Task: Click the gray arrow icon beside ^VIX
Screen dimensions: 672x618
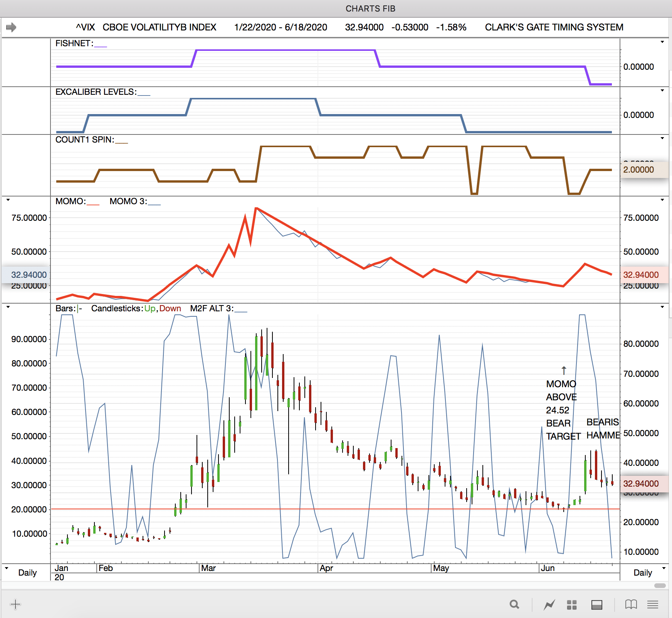Action: click(x=11, y=27)
